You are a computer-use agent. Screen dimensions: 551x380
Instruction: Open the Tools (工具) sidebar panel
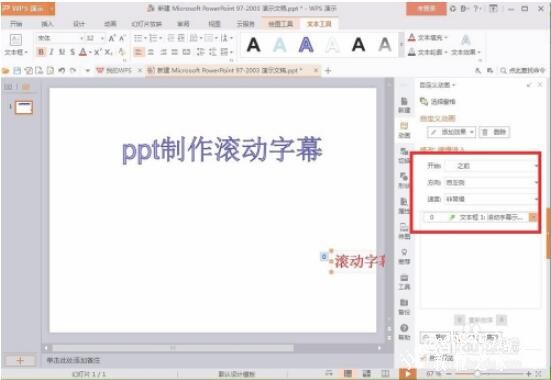(404, 282)
